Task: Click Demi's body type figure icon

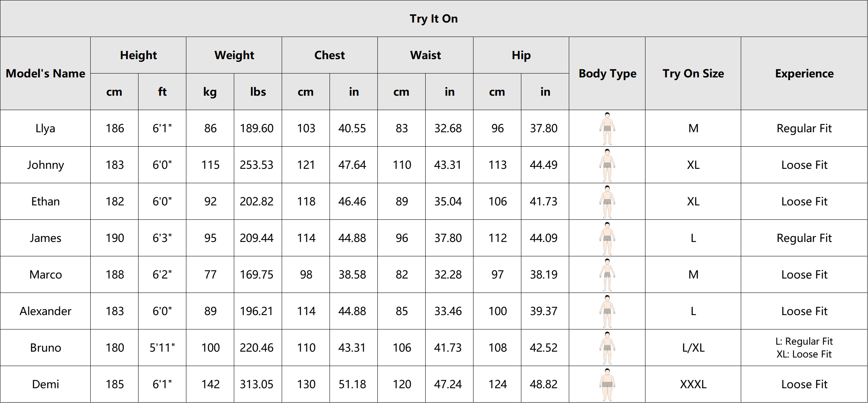Action: click(x=607, y=384)
